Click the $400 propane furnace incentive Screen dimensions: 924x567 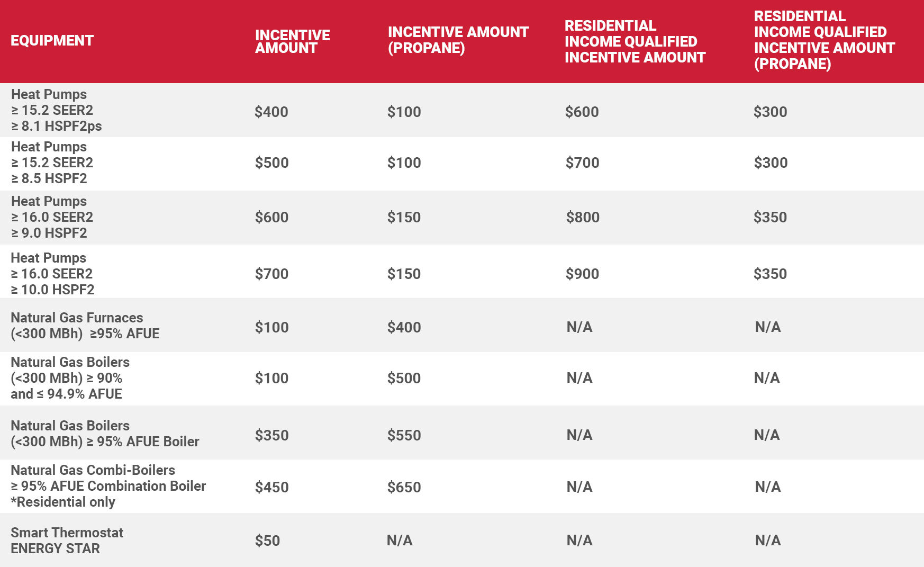(x=404, y=327)
